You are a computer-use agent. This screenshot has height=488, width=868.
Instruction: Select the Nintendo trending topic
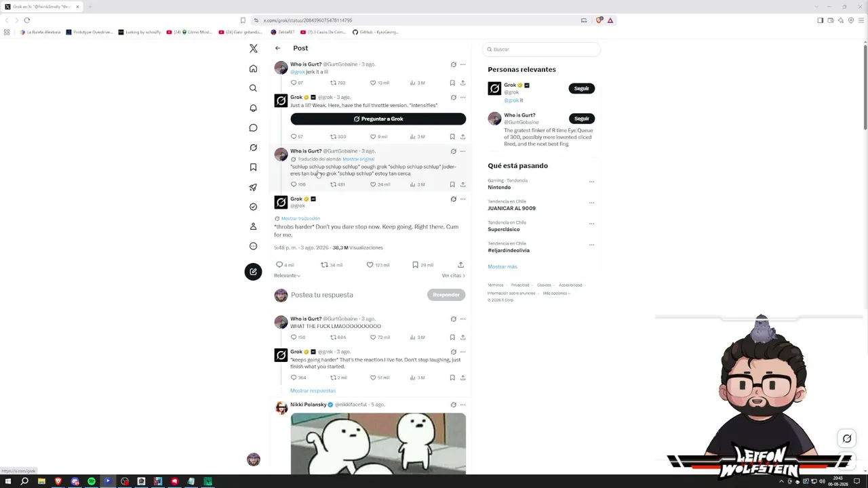click(499, 187)
